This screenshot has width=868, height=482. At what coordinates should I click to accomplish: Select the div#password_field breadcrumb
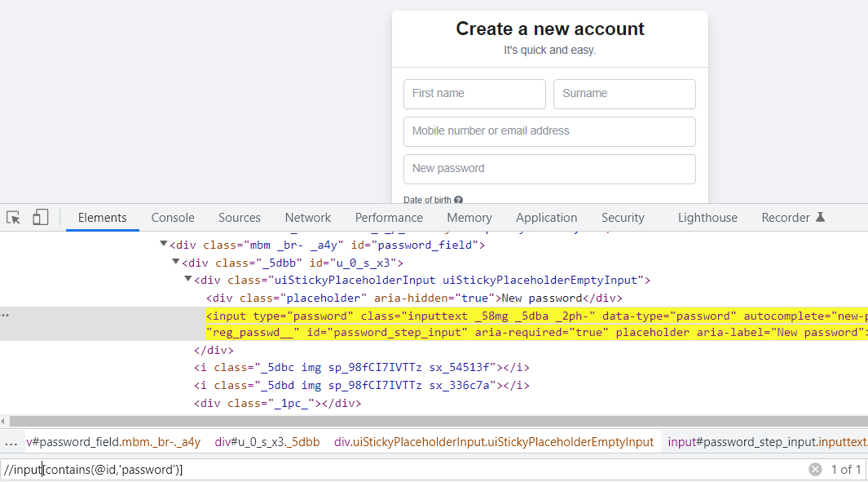coord(113,442)
